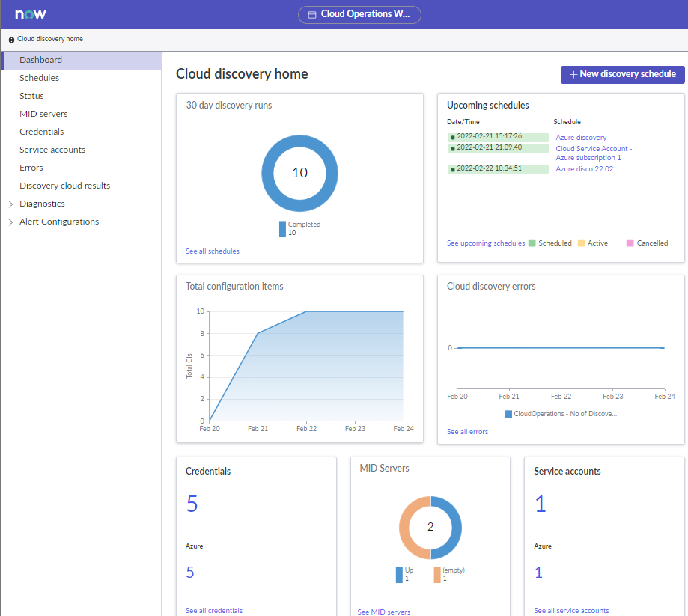Image resolution: width=688 pixels, height=616 pixels.
Task: Click the Azure service accounts count 1
Action: [538, 572]
